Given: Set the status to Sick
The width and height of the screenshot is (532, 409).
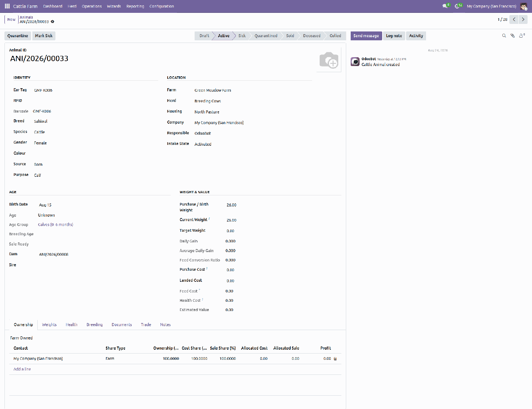Looking at the screenshot, I should 242,36.
